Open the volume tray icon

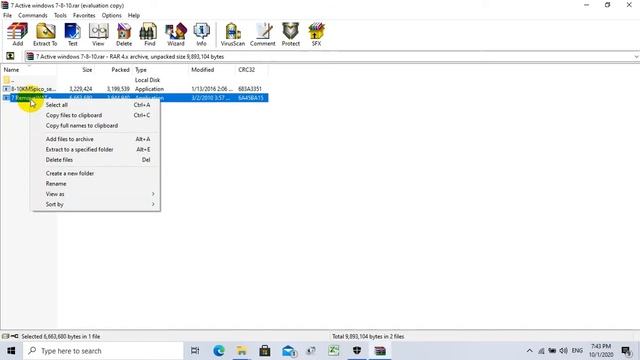click(x=564, y=351)
